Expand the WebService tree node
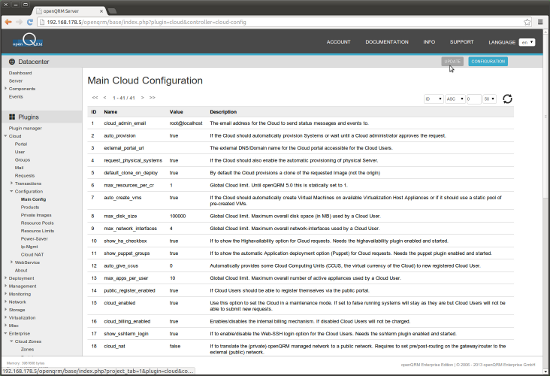 tap(12, 262)
